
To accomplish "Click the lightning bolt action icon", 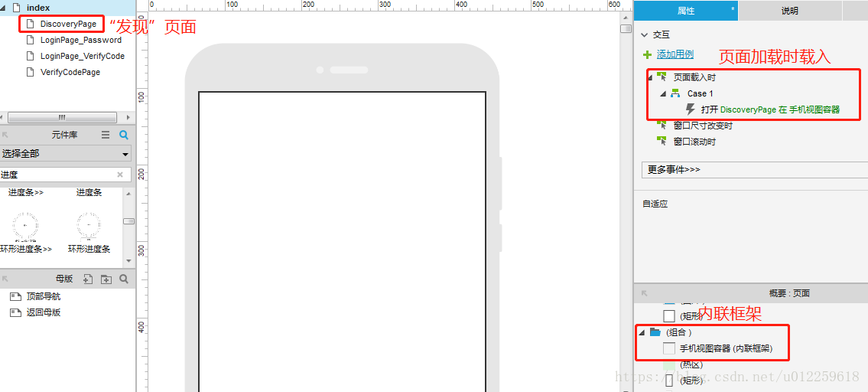I will pyautogui.click(x=691, y=109).
